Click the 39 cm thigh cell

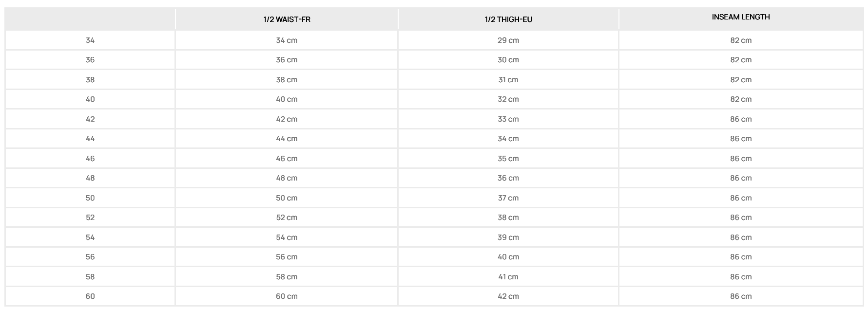coord(508,237)
